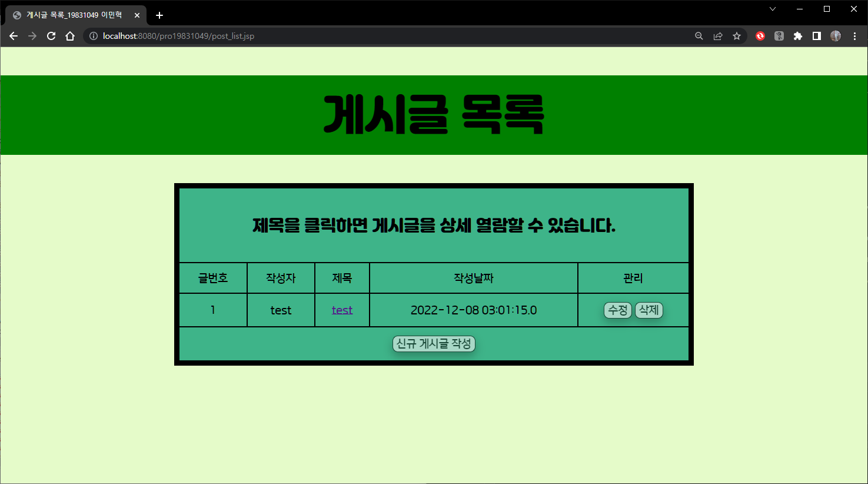Open a new browser tab
Screen dimensions: 868x484
[158, 15]
